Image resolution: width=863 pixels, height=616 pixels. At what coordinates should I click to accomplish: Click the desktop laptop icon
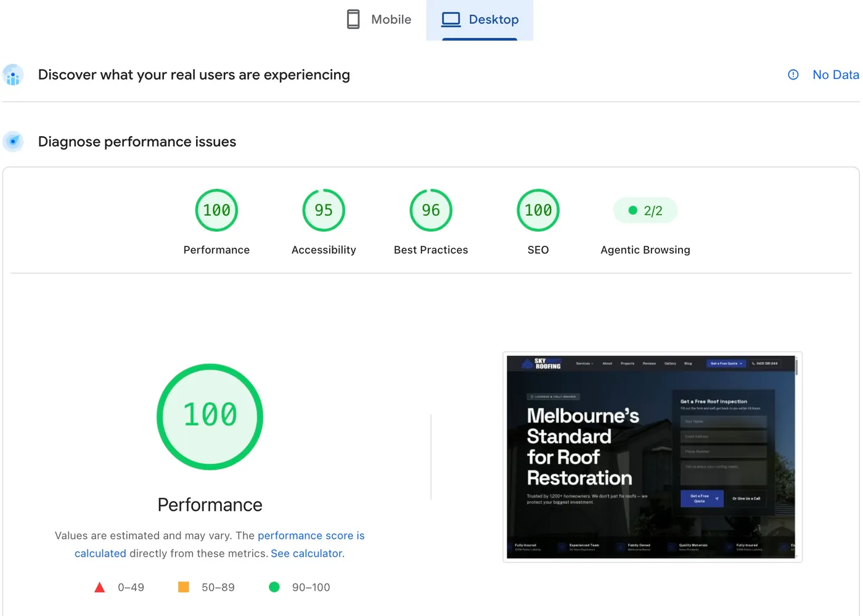click(x=451, y=20)
